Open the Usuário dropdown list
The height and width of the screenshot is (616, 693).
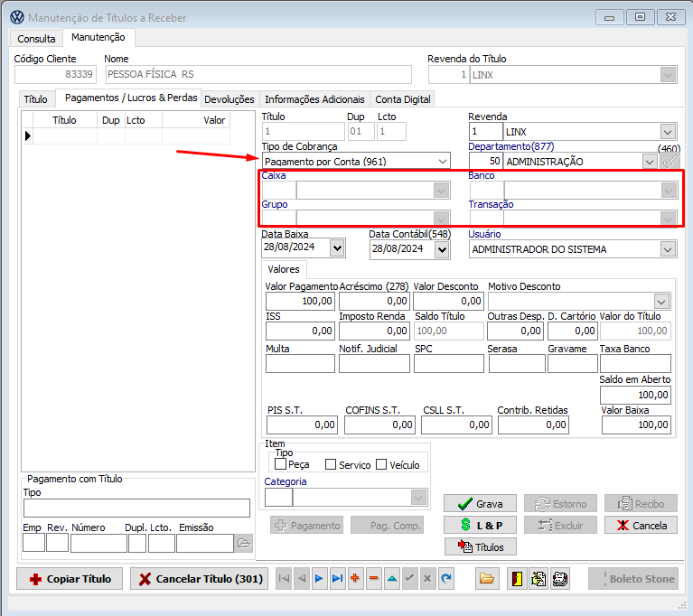668,249
